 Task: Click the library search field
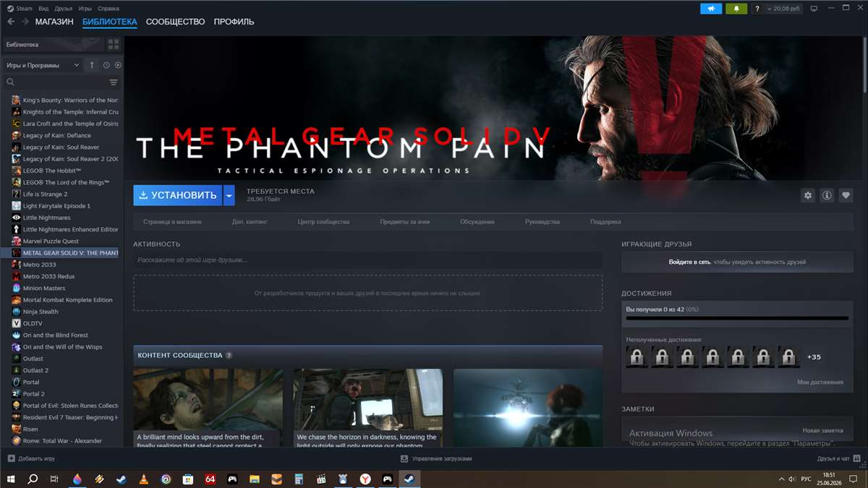pos(54,82)
